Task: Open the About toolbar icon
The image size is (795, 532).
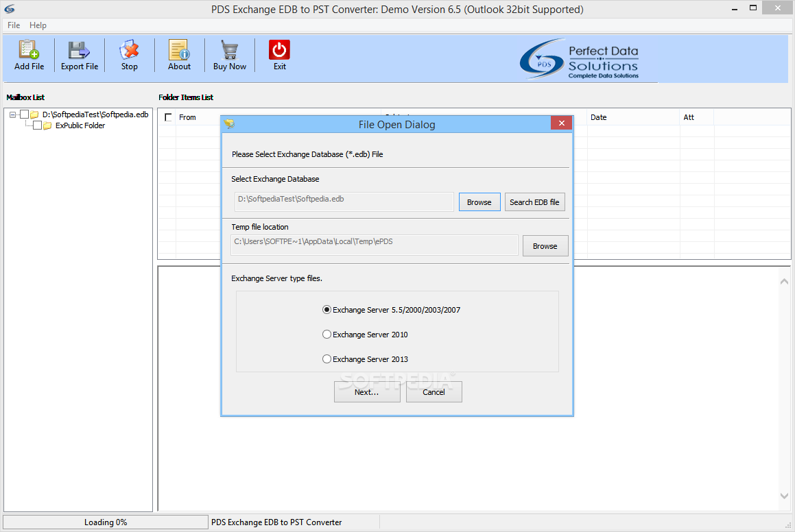Action: 179,49
